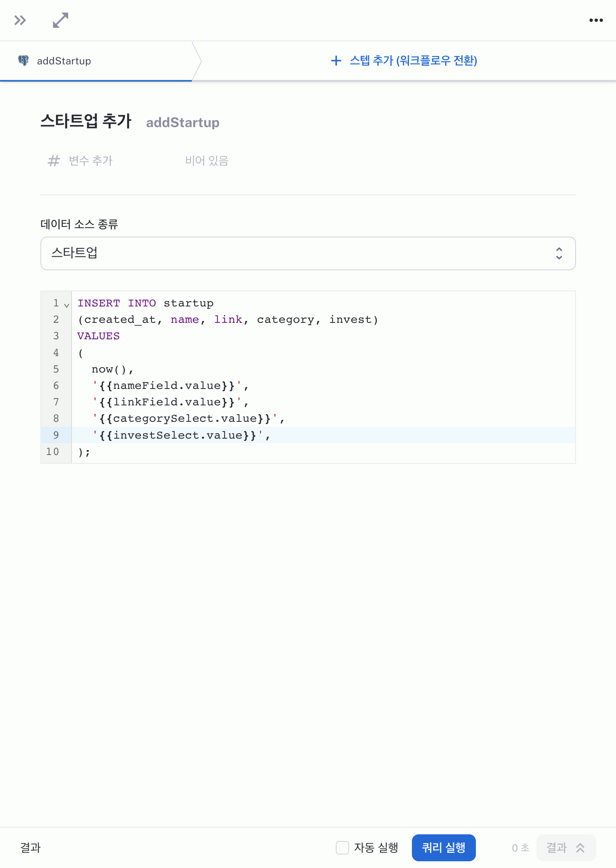Click the VALUES keyword line

98,336
